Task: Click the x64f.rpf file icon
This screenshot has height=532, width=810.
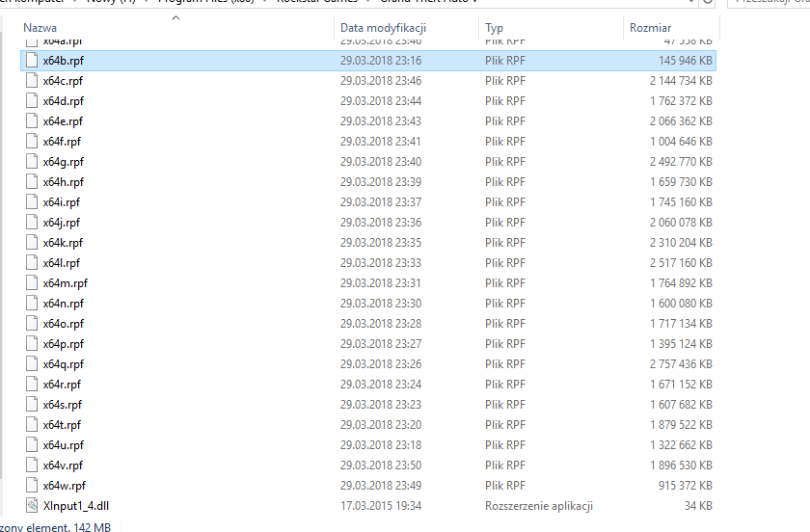Action: tap(32, 141)
